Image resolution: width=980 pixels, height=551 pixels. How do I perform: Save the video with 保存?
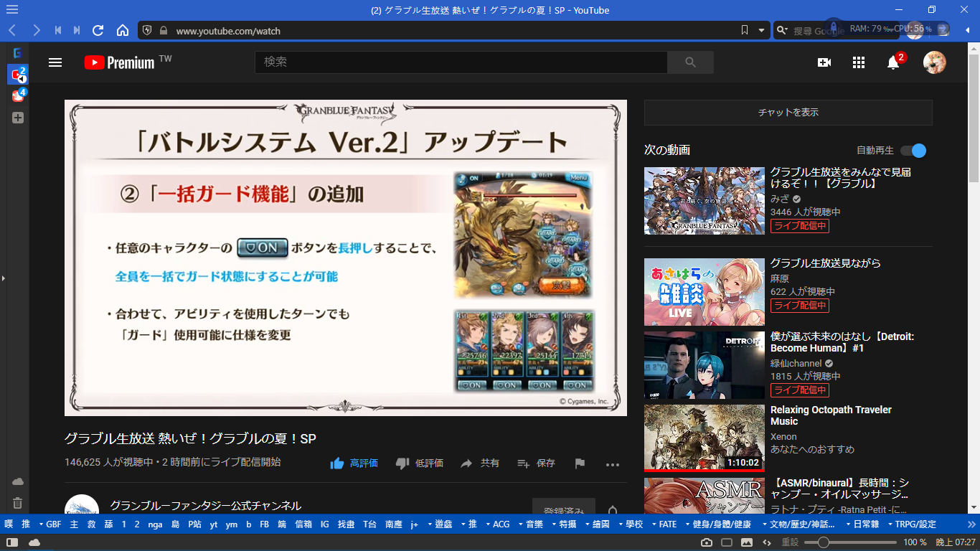click(536, 463)
